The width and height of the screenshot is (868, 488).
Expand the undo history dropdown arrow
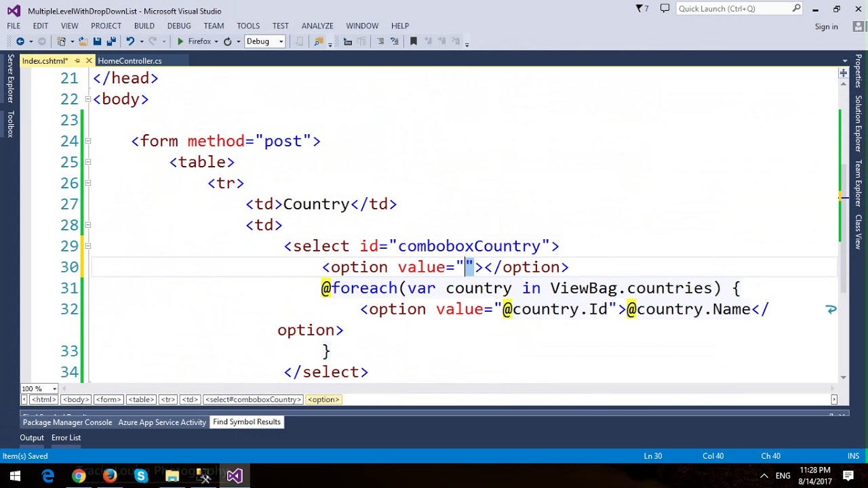point(140,41)
